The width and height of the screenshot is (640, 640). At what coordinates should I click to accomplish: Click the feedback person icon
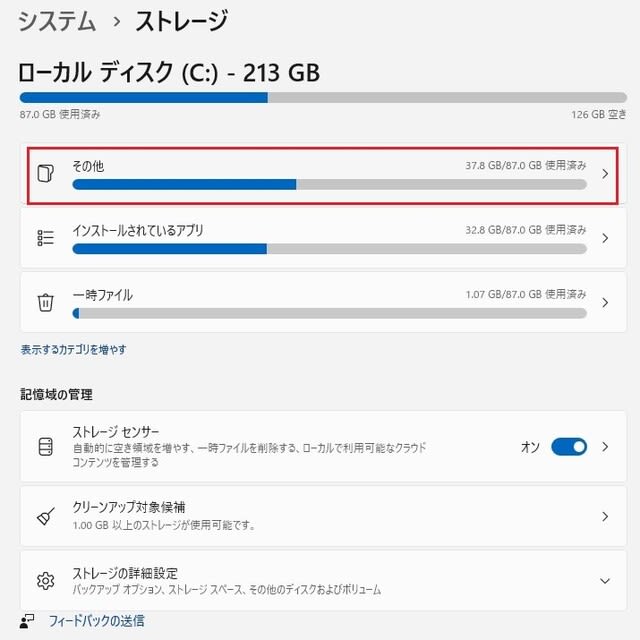(27, 621)
